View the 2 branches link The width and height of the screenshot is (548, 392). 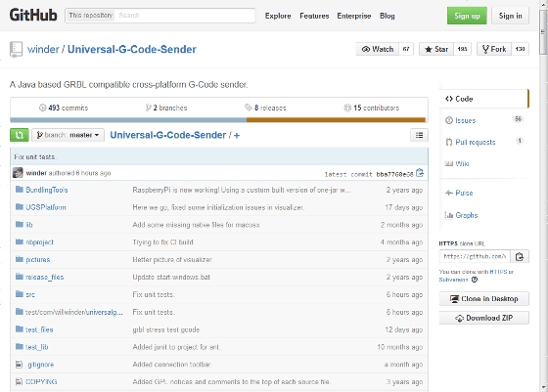pos(166,108)
